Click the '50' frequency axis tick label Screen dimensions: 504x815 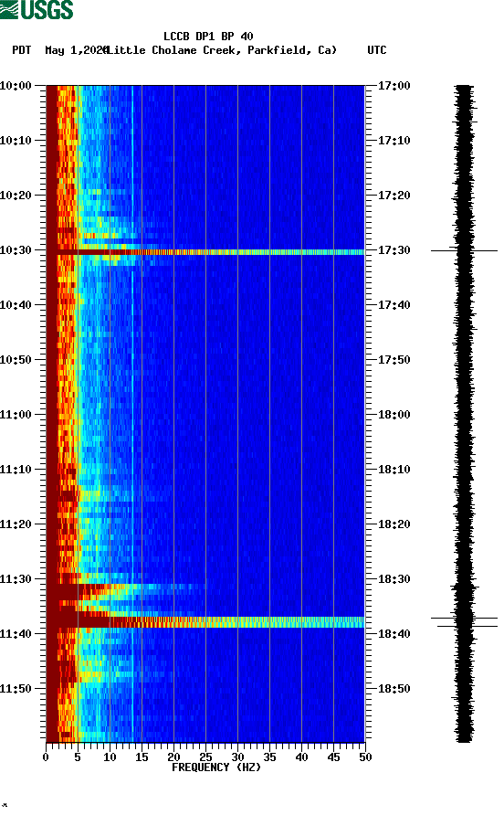coord(365,757)
